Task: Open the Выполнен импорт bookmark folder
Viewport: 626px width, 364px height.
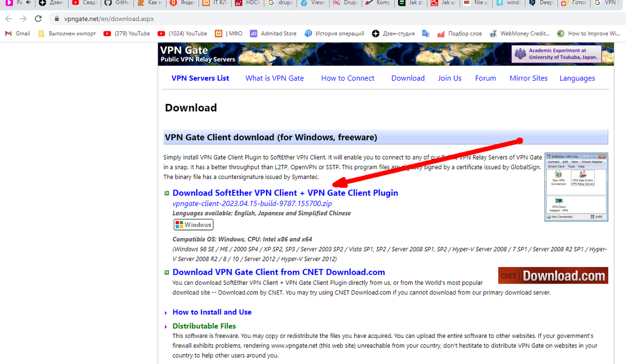Action: coord(67,33)
